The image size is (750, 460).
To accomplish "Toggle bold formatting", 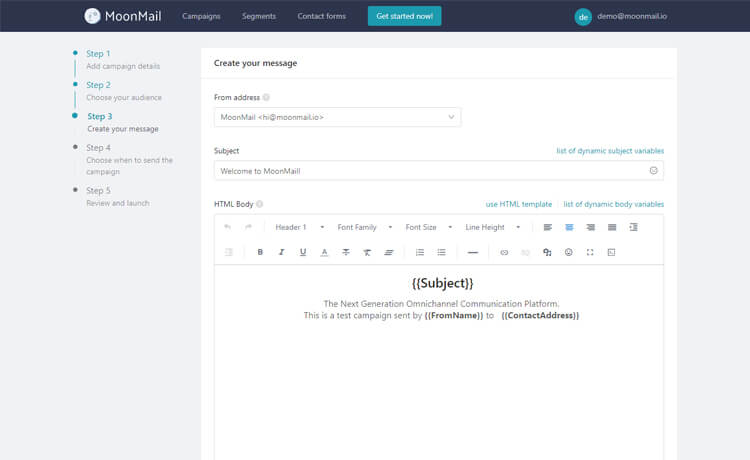I will click(x=260, y=252).
